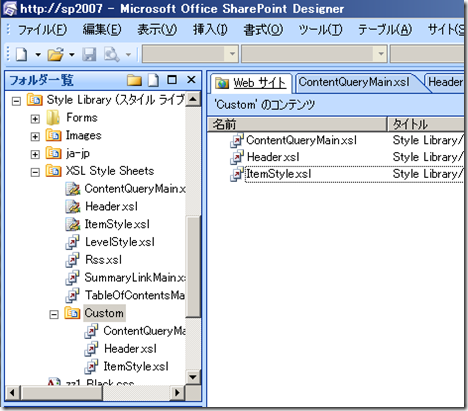Open the dropdown arrow beside Open folder

72,54
